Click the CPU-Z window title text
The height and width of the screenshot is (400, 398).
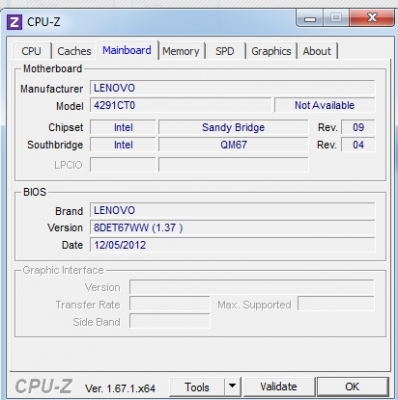point(44,22)
